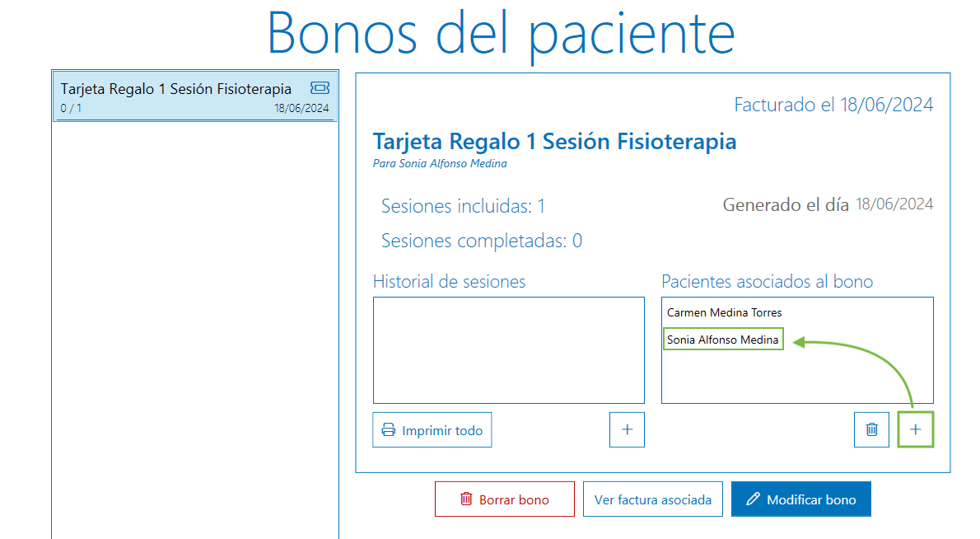Select Sonia Alfonso Medina in patients list
This screenshot has height=539, width=980.
[x=722, y=340]
